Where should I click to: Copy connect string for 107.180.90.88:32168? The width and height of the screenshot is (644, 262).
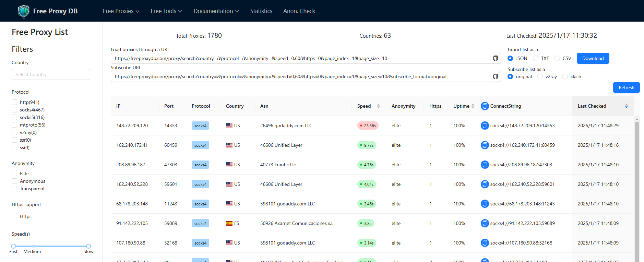coord(485,243)
